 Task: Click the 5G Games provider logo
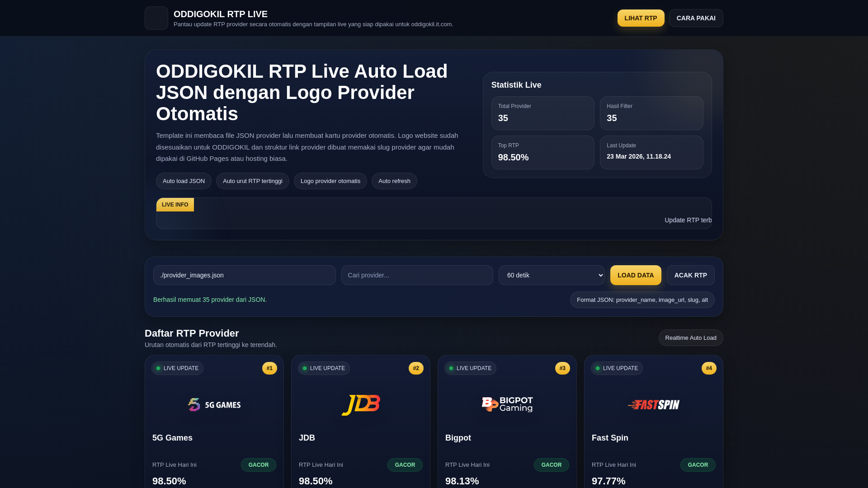(x=214, y=404)
